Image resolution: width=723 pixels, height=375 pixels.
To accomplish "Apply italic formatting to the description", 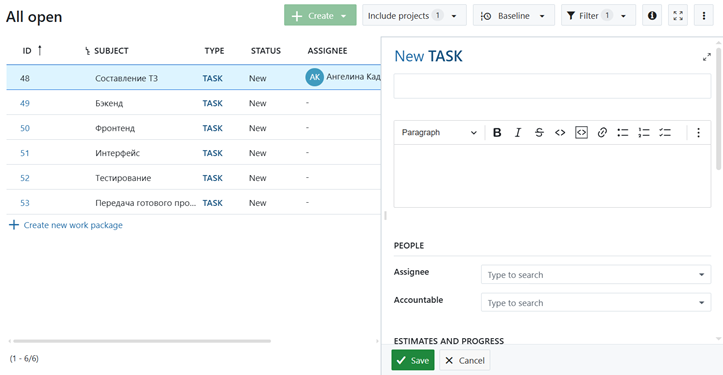I will click(518, 133).
